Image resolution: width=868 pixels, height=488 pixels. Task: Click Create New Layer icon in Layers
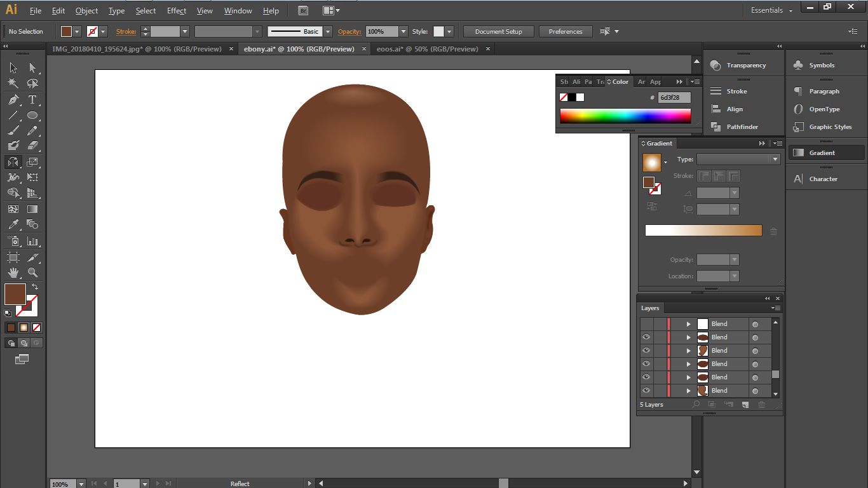pyautogui.click(x=745, y=405)
